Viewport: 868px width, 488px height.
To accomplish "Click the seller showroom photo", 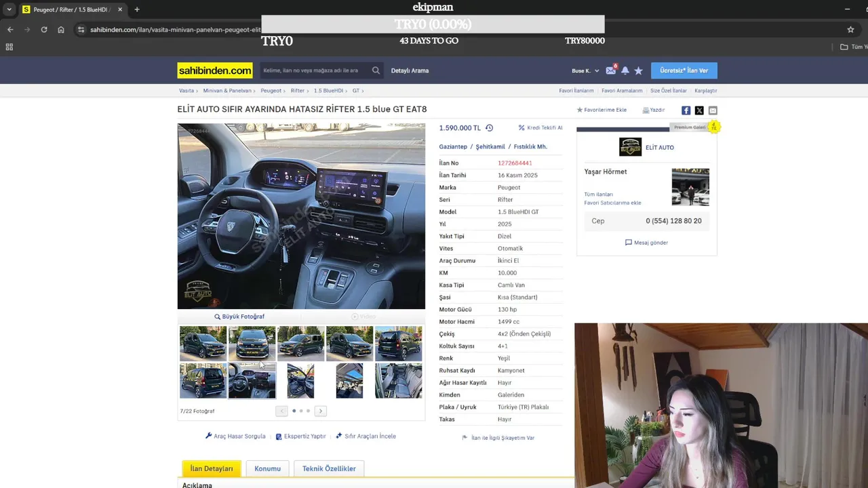I will click(x=690, y=187).
